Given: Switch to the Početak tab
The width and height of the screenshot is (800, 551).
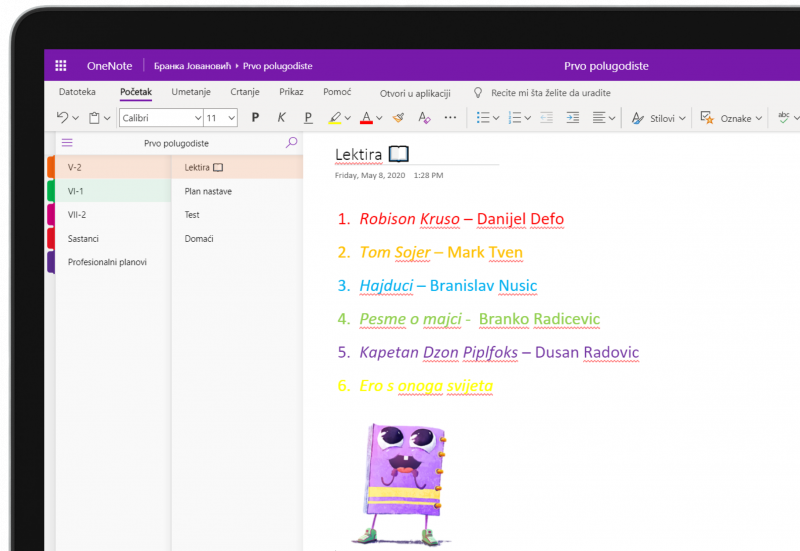Looking at the screenshot, I should click(136, 92).
